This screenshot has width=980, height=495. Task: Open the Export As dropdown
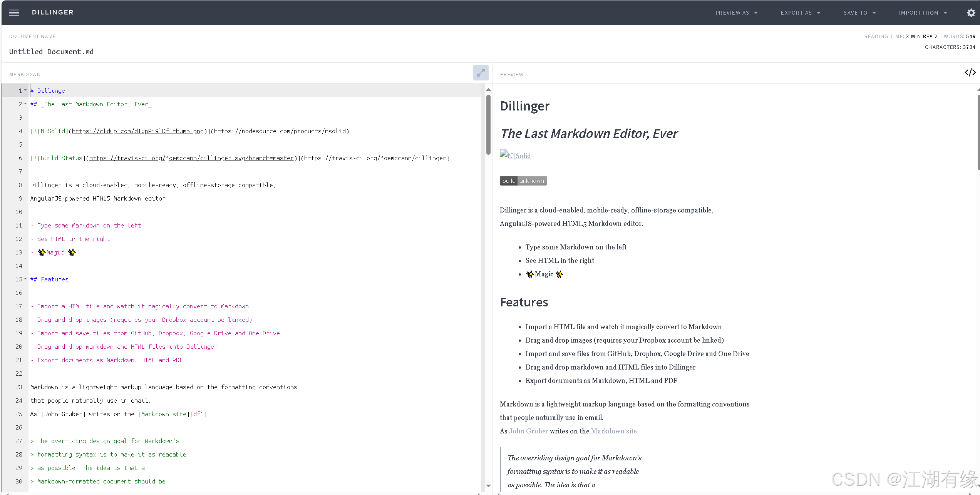(x=800, y=13)
